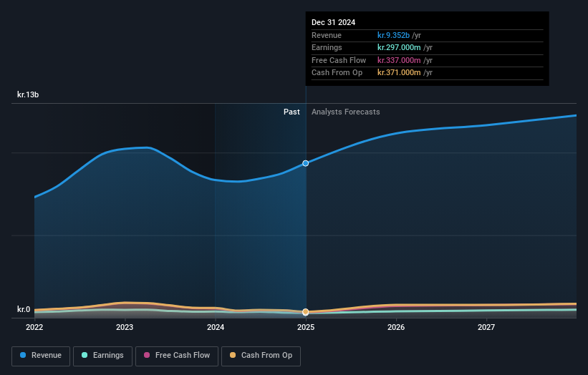The height and width of the screenshot is (375, 588).
Task: Toggle the Cash From Op legend button
Action: pos(261,356)
